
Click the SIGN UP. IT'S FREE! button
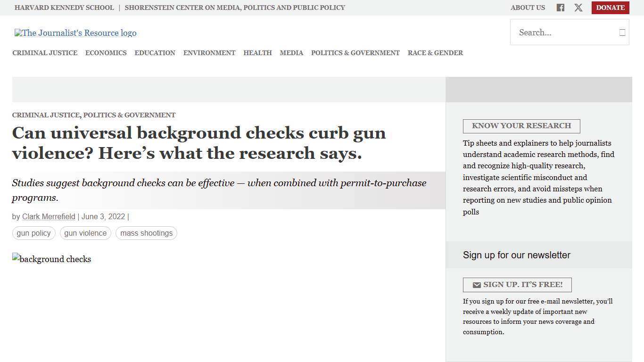(517, 285)
